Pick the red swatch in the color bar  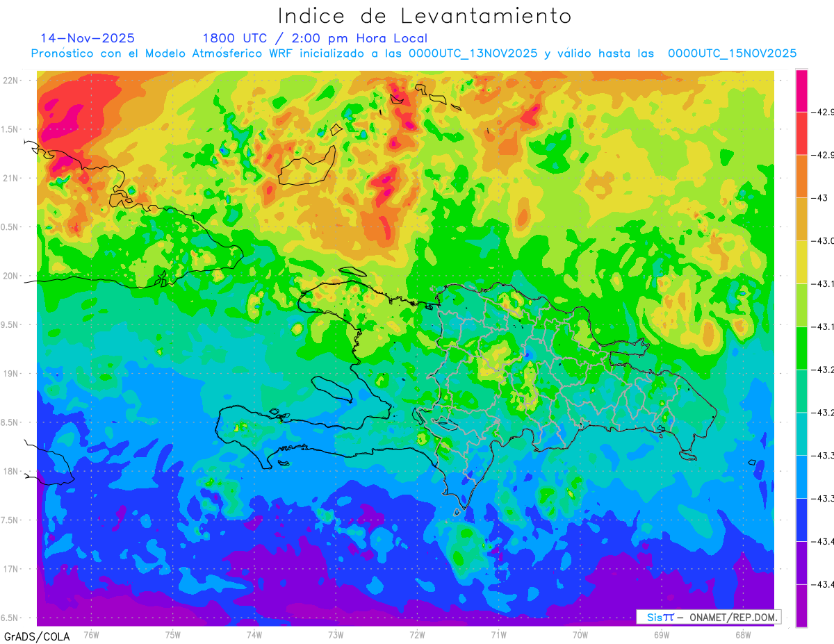click(801, 133)
